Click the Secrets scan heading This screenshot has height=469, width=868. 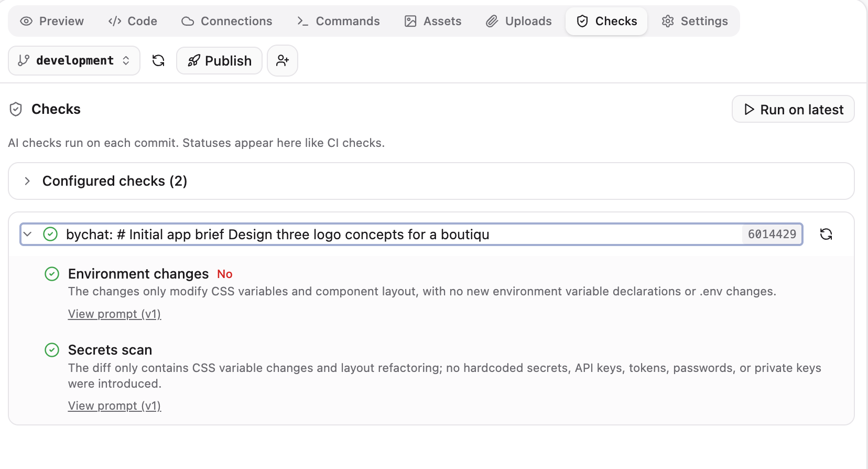110,350
